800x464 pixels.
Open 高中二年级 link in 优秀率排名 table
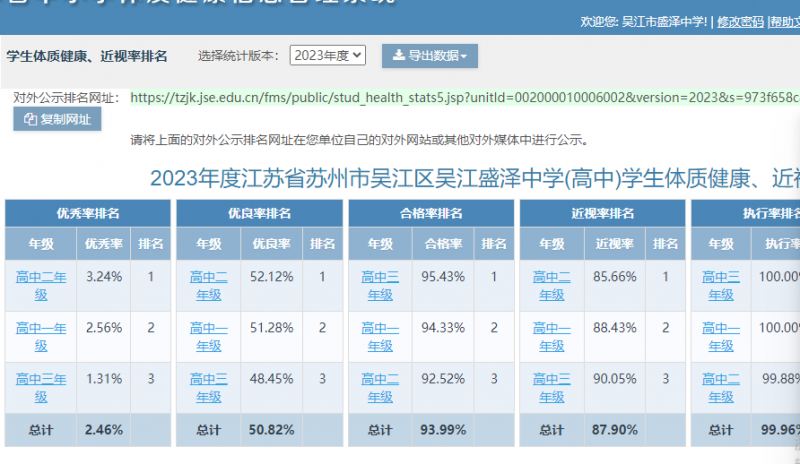pos(41,284)
